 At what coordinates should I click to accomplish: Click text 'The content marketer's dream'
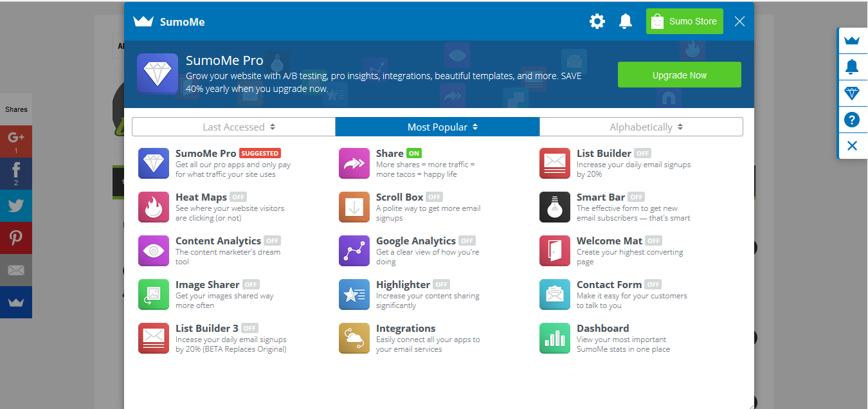click(x=228, y=252)
